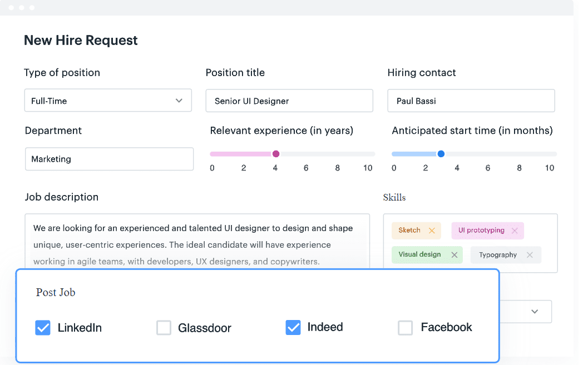588x365 pixels.
Task: Open the Type of position dropdown
Action: click(108, 101)
